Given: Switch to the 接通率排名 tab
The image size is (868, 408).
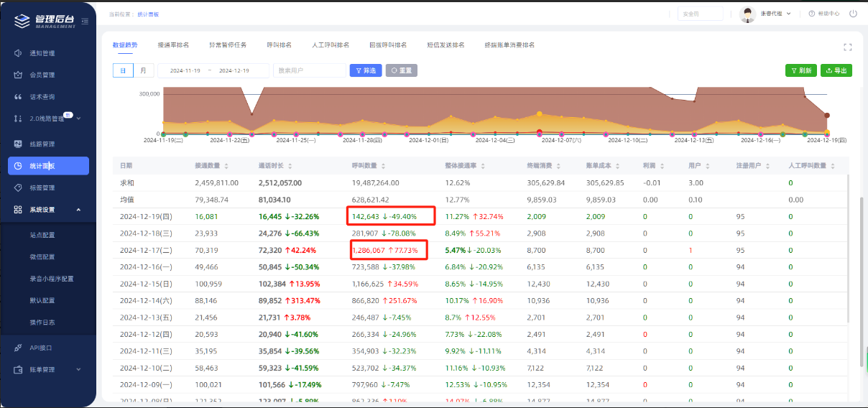Looking at the screenshot, I should 173,45.
